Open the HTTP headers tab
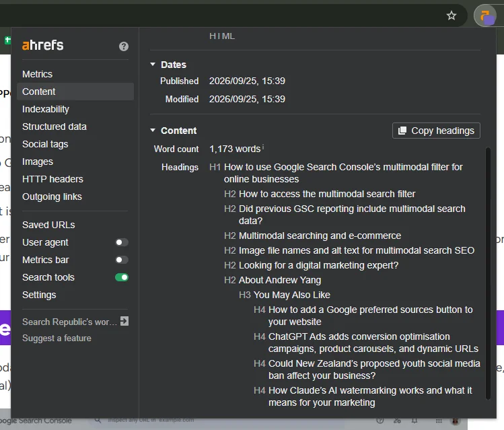This screenshot has height=430, width=504. (x=52, y=179)
